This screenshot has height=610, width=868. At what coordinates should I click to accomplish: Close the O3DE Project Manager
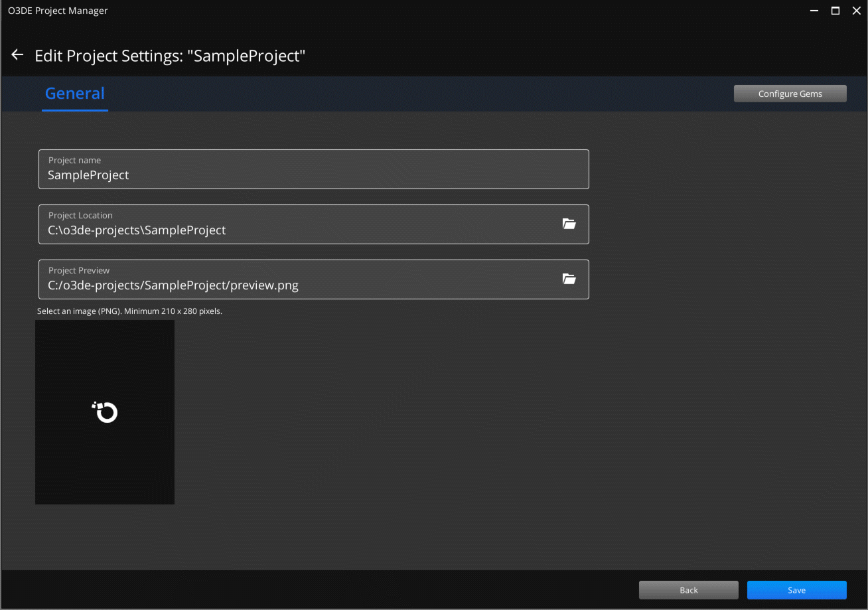(x=856, y=10)
